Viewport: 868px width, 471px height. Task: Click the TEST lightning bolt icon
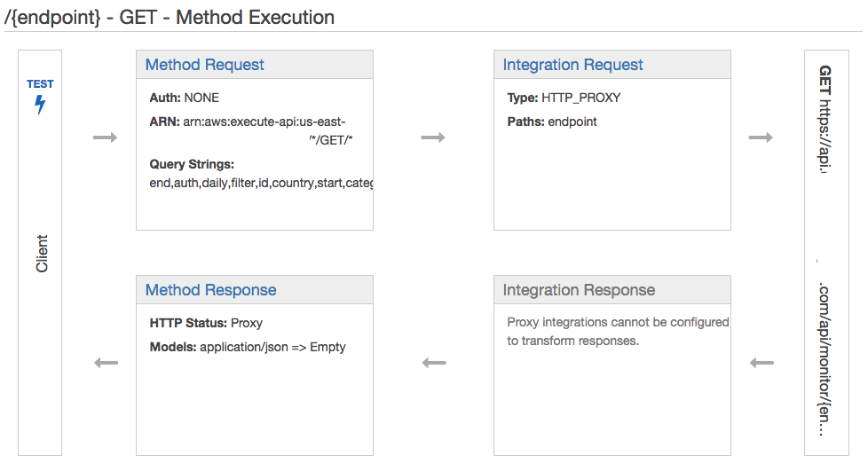40,105
